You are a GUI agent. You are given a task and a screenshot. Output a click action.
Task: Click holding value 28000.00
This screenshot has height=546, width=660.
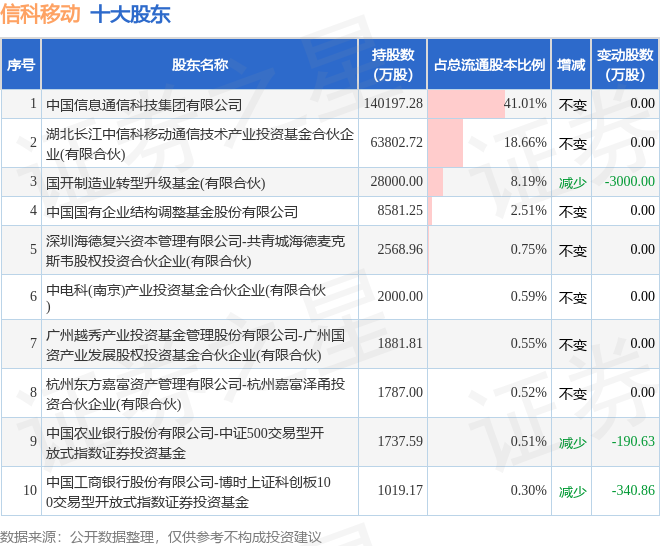coord(397,181)
